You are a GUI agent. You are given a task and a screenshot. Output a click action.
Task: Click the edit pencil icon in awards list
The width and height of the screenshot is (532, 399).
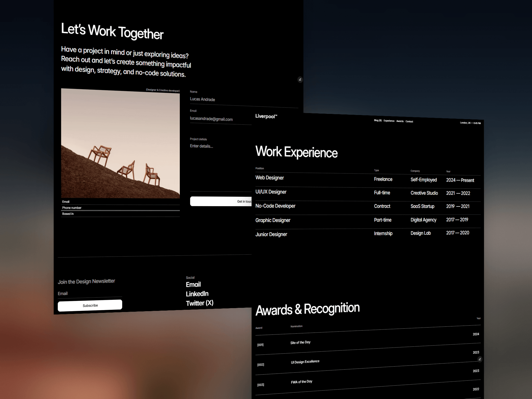click(x=480, y=359)
